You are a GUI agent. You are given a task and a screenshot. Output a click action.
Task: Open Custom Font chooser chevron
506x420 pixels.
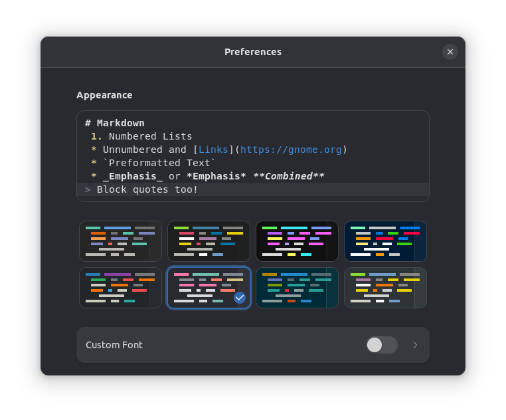[415, 345]
